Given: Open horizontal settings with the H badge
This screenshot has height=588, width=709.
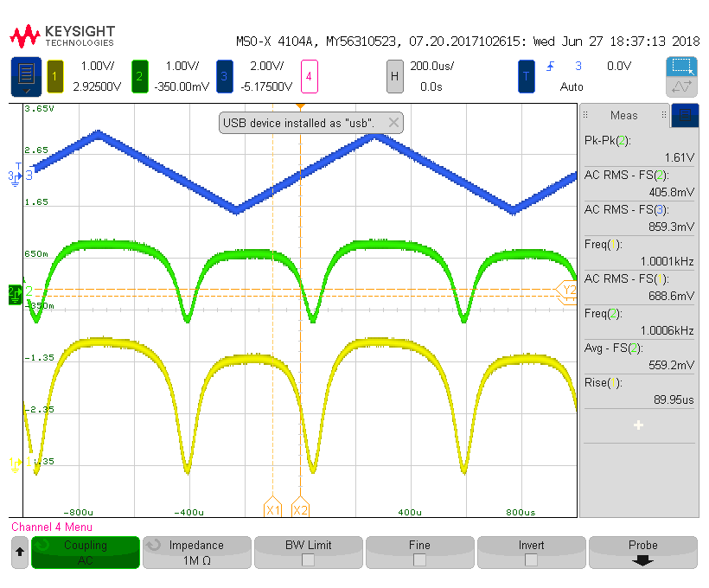Looking at the screenshot, I should click(394, 76).
